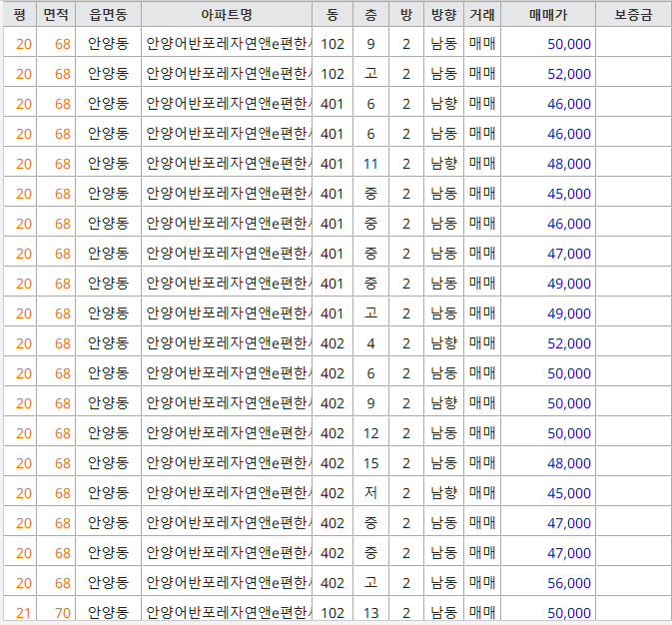Click 남동 cell in 401 floor 6 row
This screenshot has width=672, height=625.
coord(444,134)
